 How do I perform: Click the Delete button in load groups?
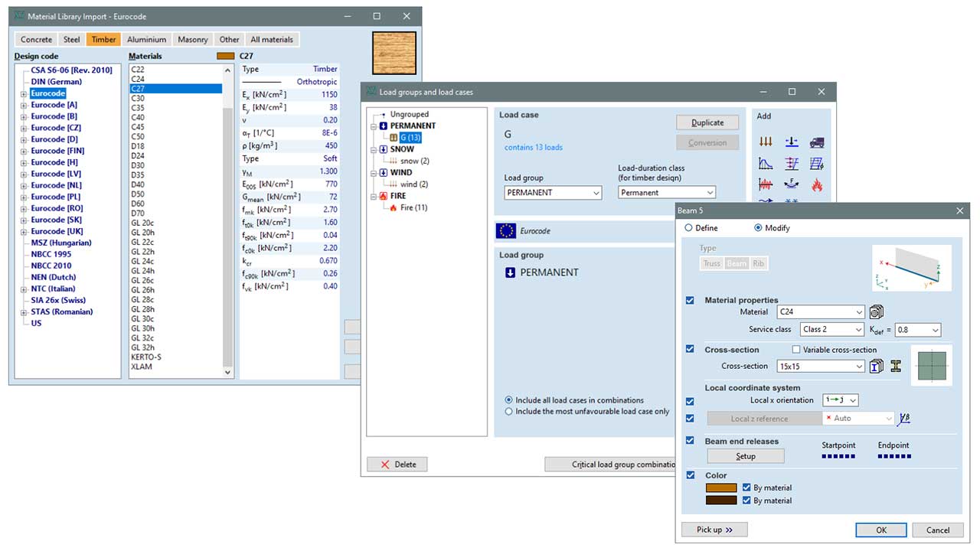pyautogui.click(x=397, y=465)
